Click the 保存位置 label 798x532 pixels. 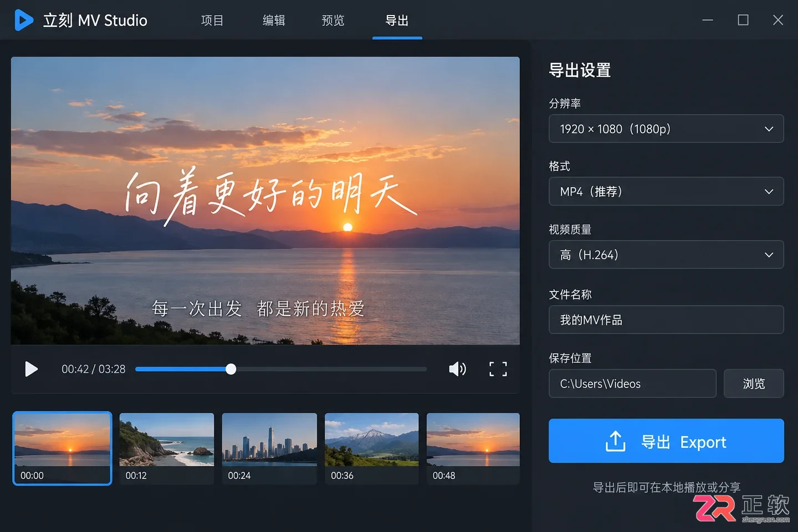[x=570, y=358]
